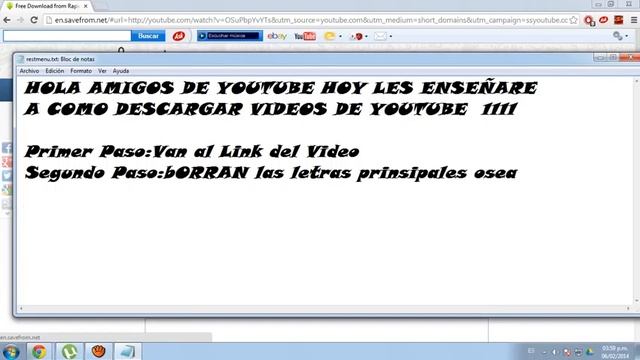
Task: Expand dropdown right of the red-marked icon
Action: tap(366, 36)
